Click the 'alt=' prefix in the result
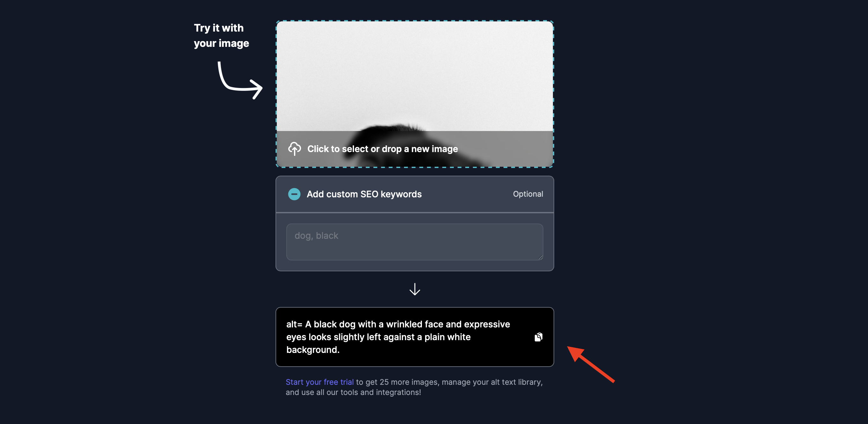This screenshot has width=868, height=424. pyautogui.click(x=294, y=324)
